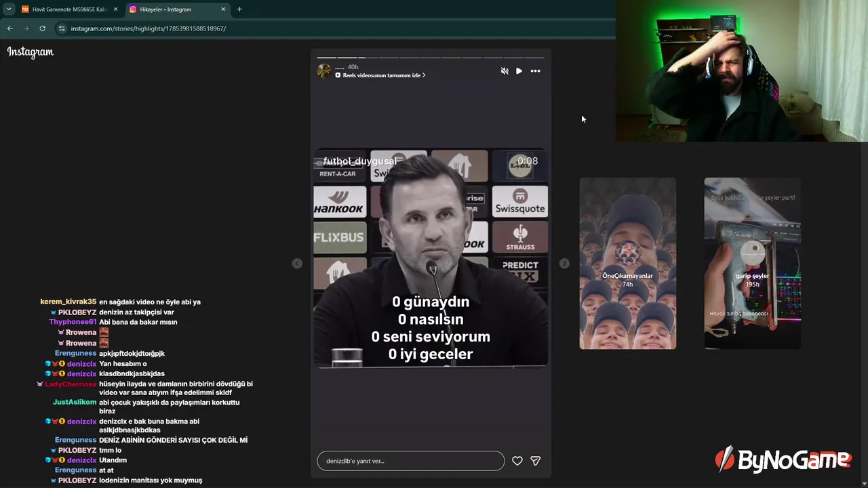Click the username LadyCherriosa in chat
The height and width of the screenshot is (488, 868).
coord(71,384)
